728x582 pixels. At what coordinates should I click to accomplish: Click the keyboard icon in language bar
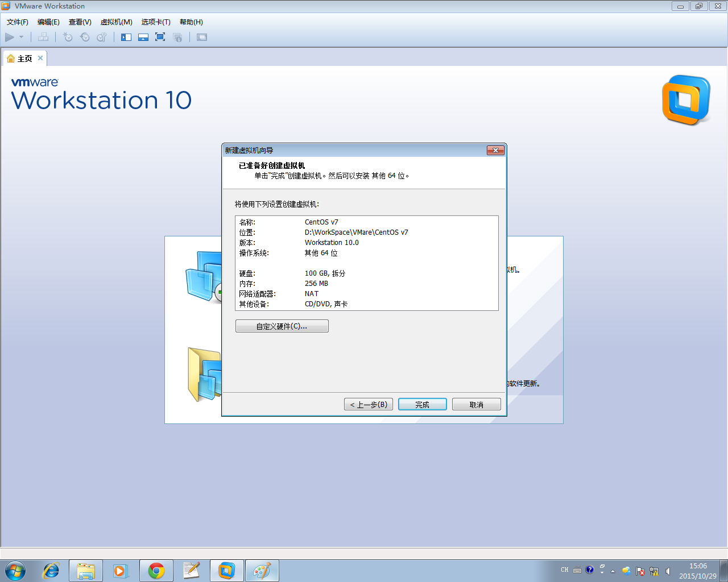pos(577,570)
